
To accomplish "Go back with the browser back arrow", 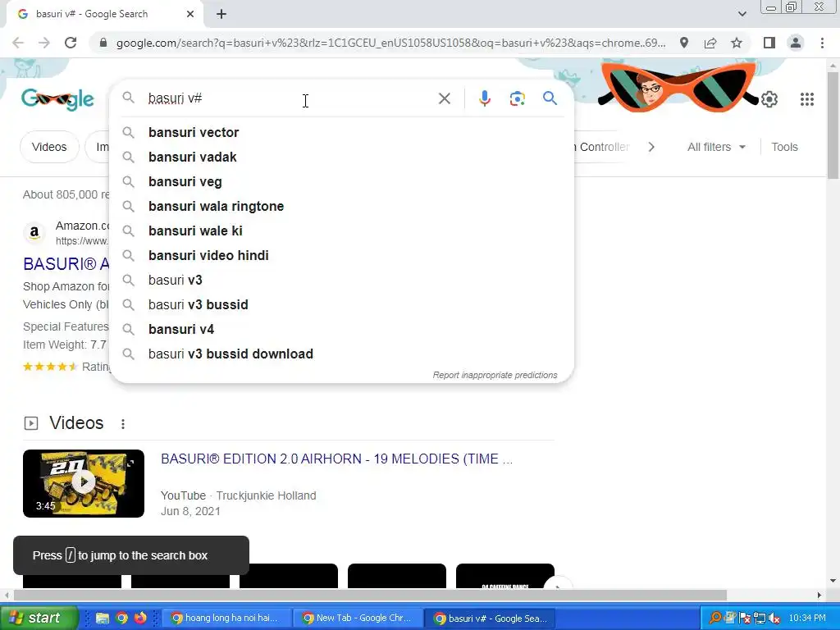I will point(18,43).
